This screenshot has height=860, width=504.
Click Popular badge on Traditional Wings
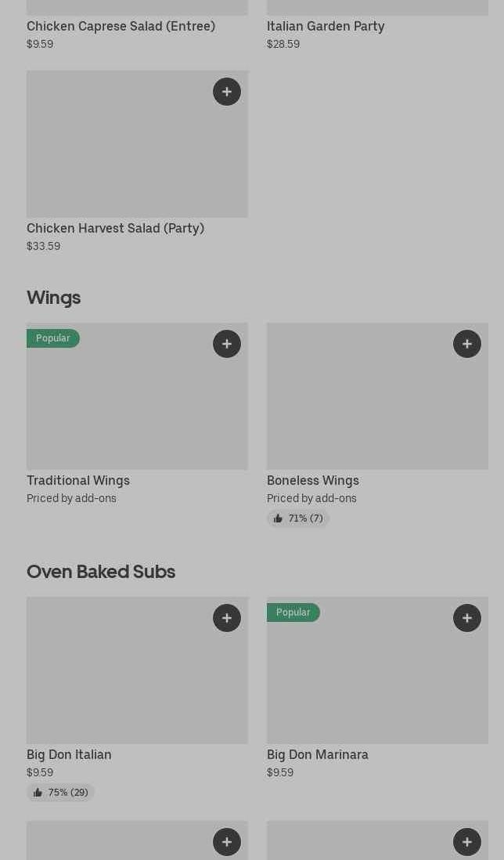coord(53,338)
